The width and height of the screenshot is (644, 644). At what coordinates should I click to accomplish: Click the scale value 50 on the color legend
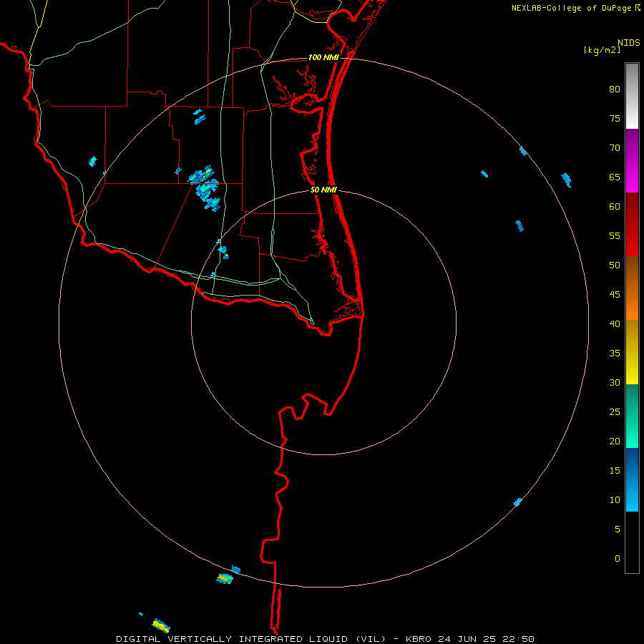point(615,265)
